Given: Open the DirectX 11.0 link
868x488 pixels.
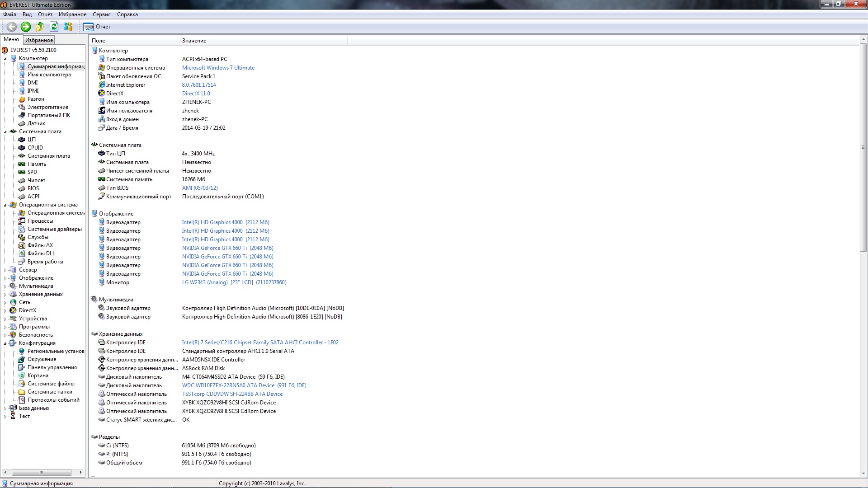Looking at the screenshot, I should click(196, 94).
